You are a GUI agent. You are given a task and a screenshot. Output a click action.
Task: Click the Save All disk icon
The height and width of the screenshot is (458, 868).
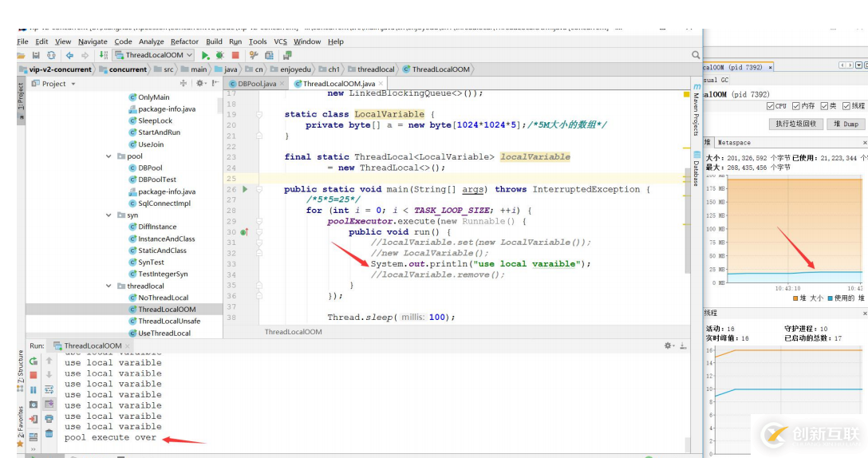(x=36, y=55)
